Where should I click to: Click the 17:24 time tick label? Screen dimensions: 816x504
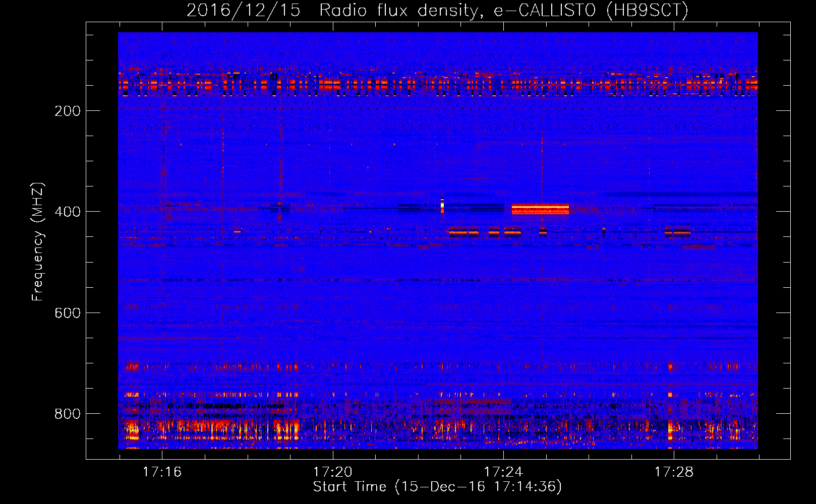point(503,472)
